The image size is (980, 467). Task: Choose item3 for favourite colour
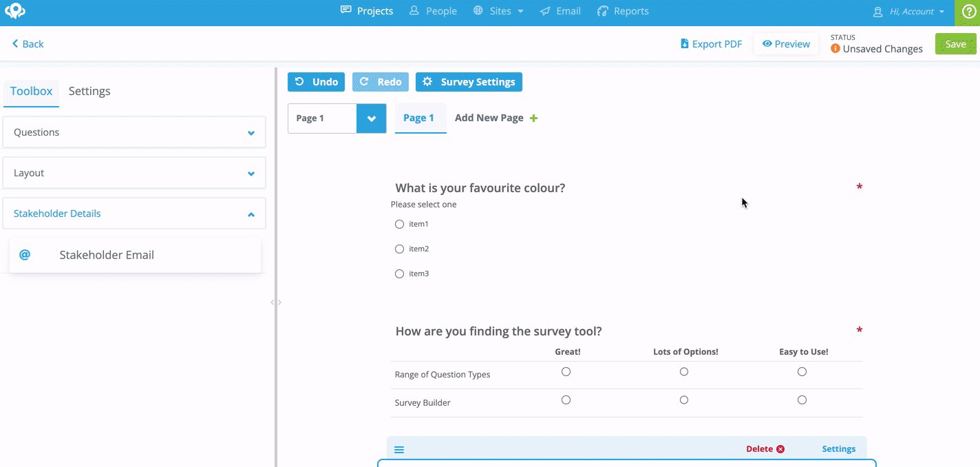pyautogui.click(x=399, y=273)
